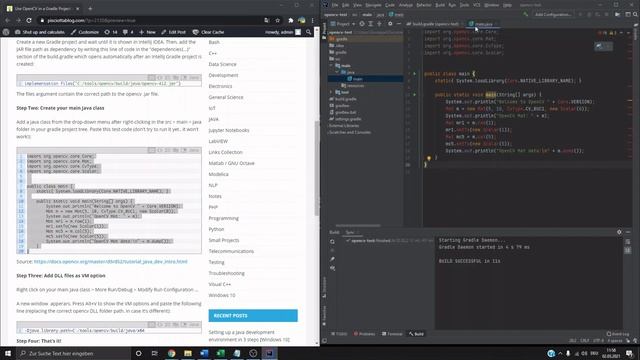640x360 pixels.
Task: Open the Java category link
Action: point(213,119)
